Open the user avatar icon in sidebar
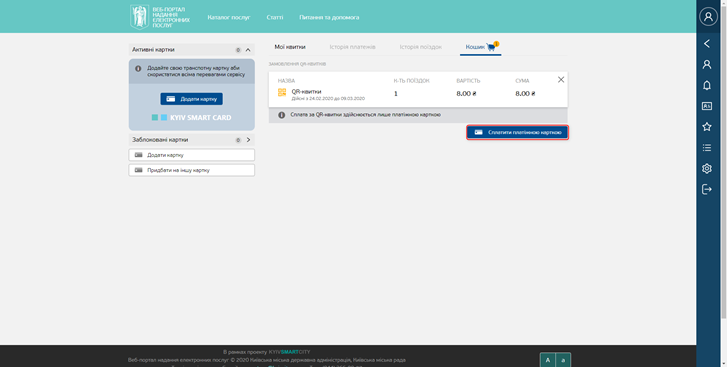Viewport: 727px width, 367px height. (708, 17)
